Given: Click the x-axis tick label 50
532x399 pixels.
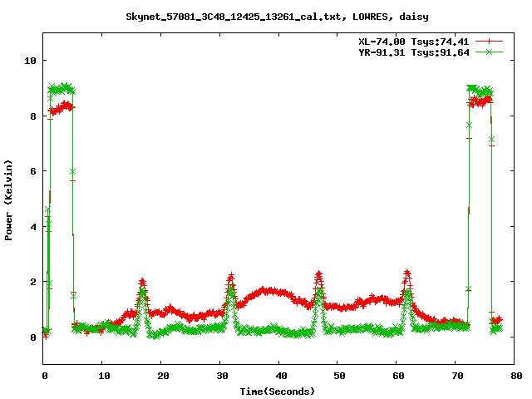Looking at the screenshot, I should click(x=339, y=376).
